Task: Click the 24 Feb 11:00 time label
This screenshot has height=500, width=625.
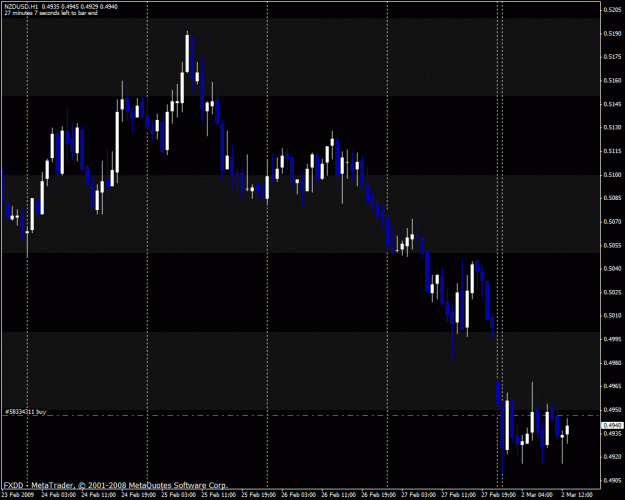Action: [98, 495]
